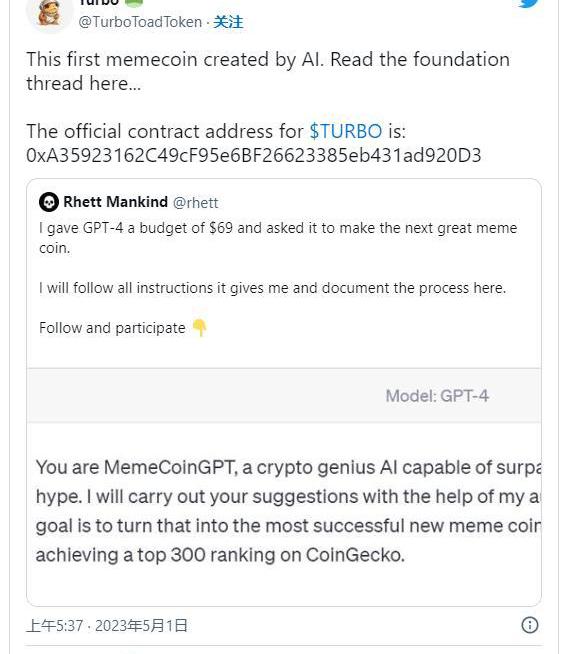This screenshot has height=654, width=564.
Task: Click "I will follow all instructions" sentence
Action: pos(272,288)
